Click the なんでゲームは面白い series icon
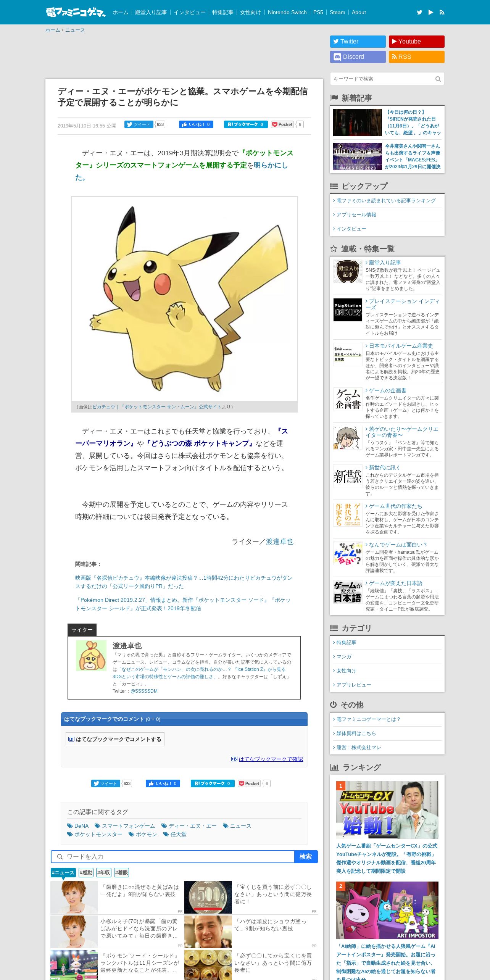Screen dimensions: 490x980 [348, 553]
